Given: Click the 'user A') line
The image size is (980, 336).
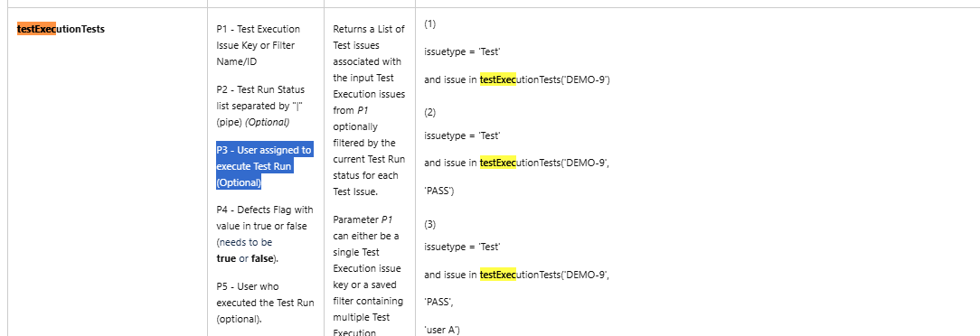Looking at the screenshot, I should pos(442,330).
